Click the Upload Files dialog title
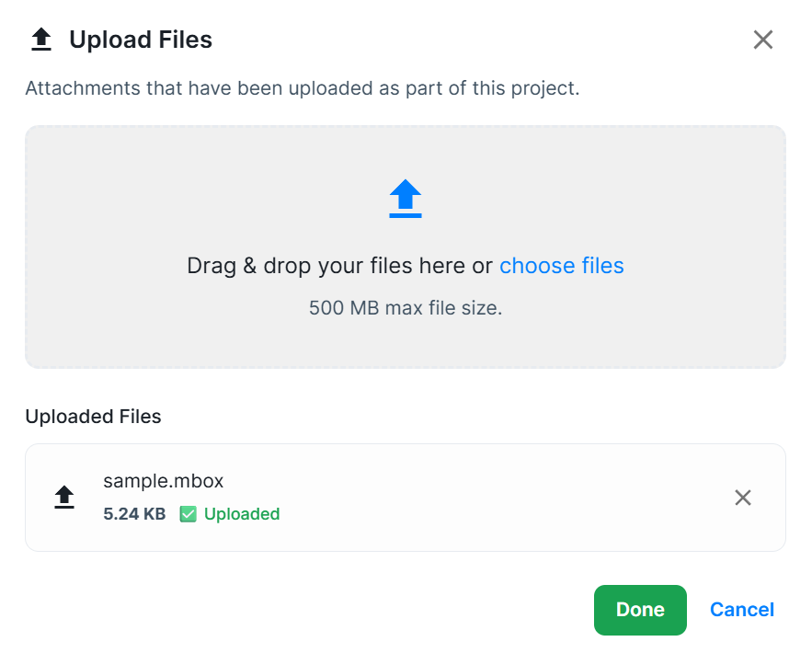Screen dimensions: 812x653 (141, 40)
